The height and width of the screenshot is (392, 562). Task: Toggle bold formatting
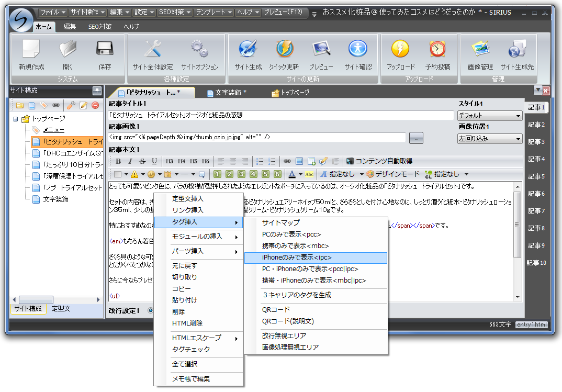[118, 161]
